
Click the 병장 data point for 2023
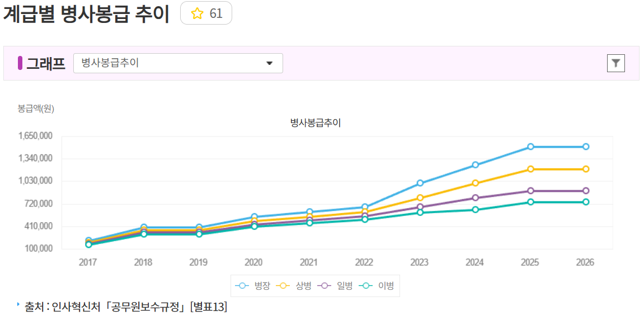tap(420, 183)
